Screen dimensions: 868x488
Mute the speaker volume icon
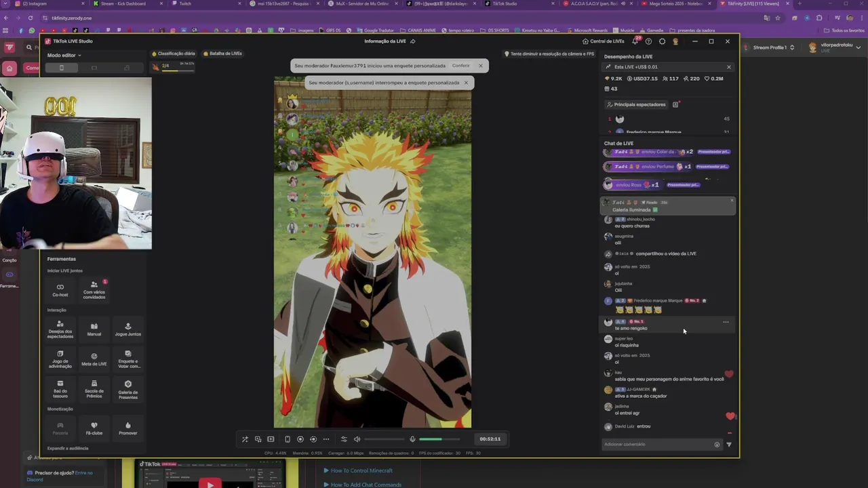[357, 439]
